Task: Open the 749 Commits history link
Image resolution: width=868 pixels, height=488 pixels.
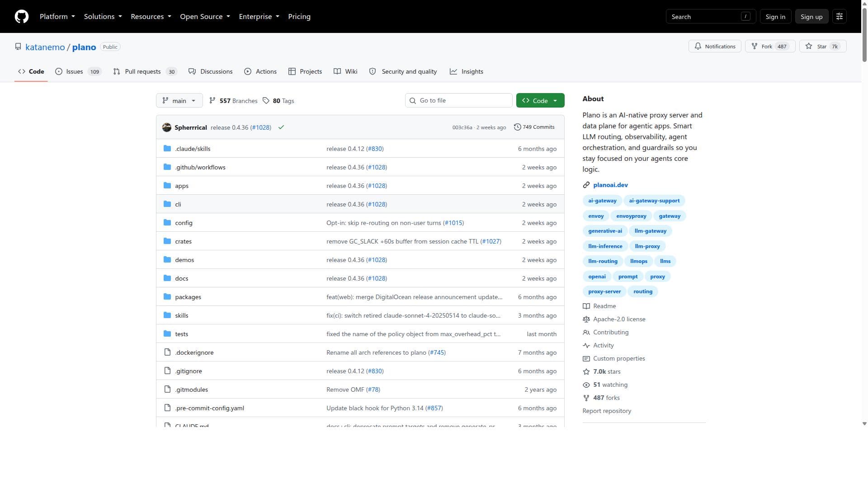Action: [534, 127]
